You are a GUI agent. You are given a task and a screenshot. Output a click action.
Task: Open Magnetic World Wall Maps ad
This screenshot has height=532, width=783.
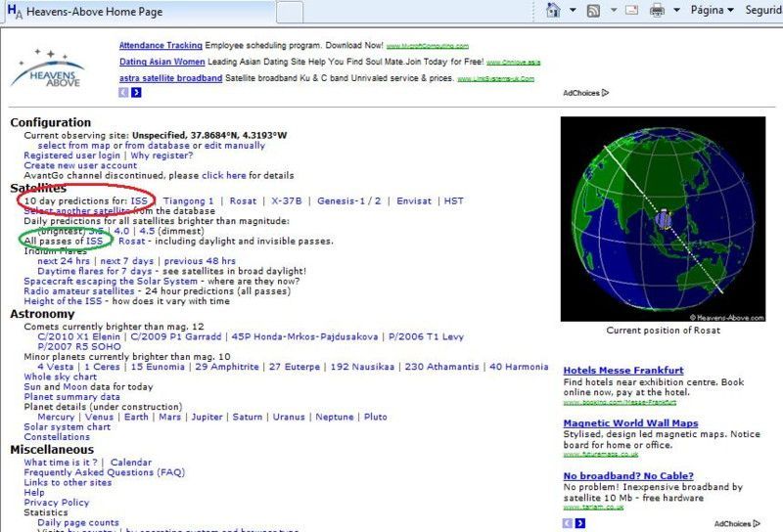(630, 423)
